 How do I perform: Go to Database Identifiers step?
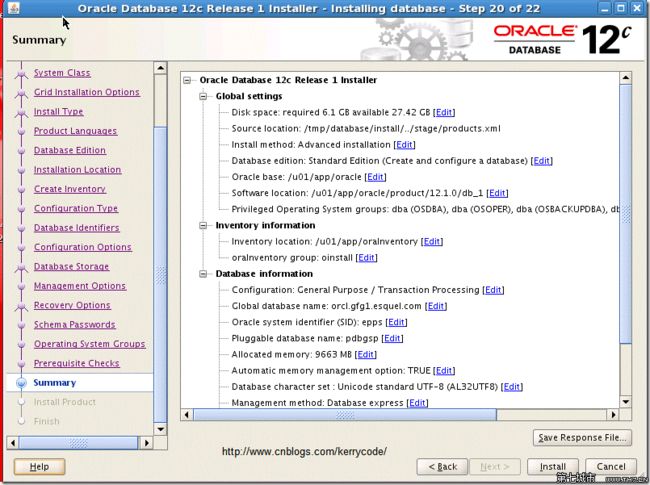click(77, 228)
